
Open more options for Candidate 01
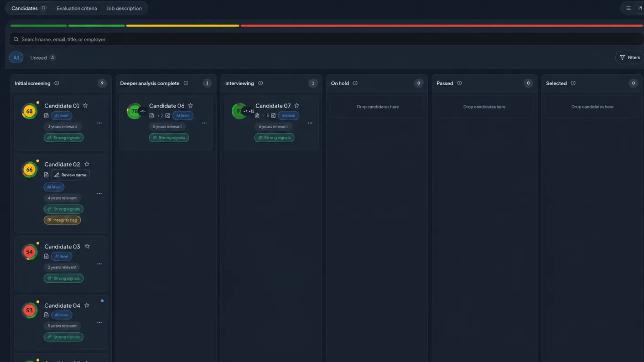click(x=99, y=123)
